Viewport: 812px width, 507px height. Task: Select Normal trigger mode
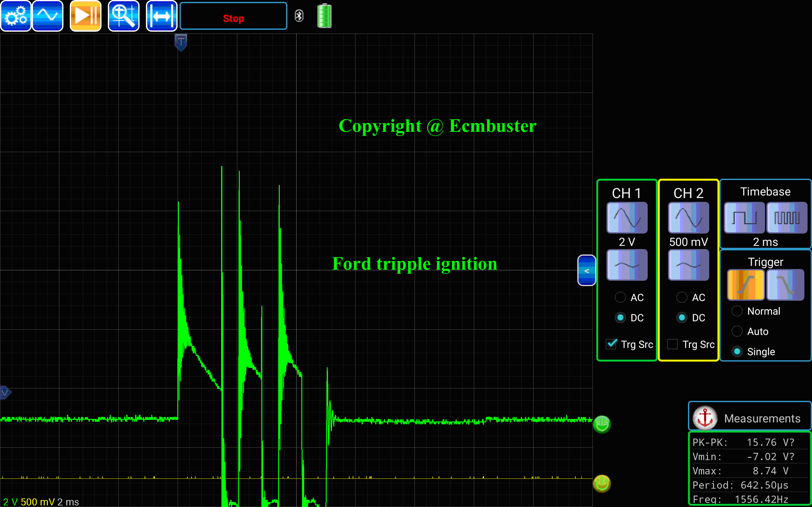tap(737, 311)
